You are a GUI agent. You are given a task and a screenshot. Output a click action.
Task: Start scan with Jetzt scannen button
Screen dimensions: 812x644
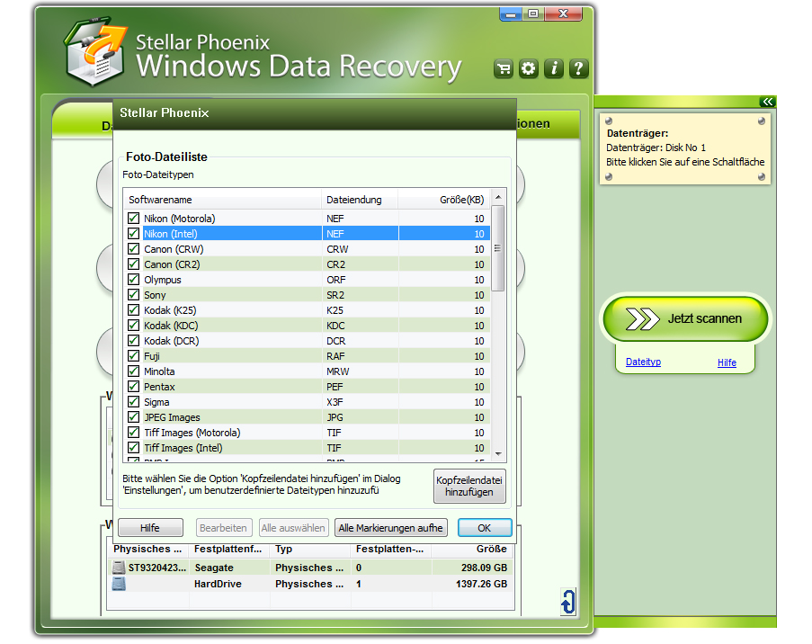point(685,318)
